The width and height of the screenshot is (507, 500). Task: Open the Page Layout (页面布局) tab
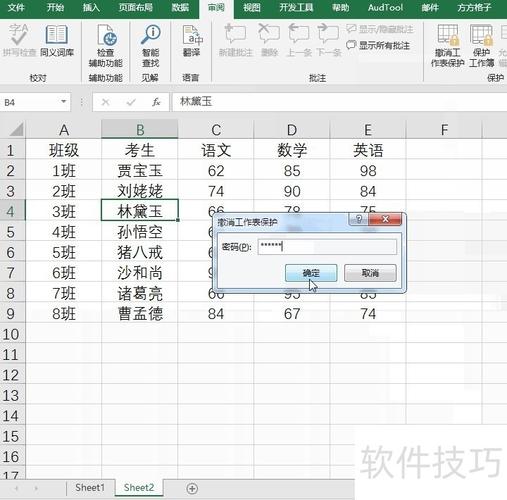pos(136,7)
